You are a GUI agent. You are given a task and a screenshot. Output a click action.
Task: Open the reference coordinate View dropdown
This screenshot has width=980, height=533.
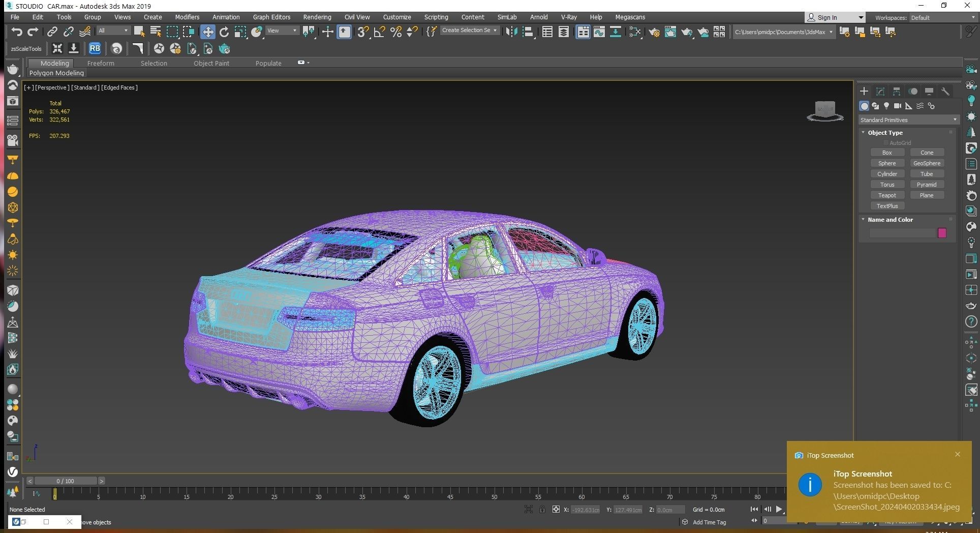pos(282,31)
